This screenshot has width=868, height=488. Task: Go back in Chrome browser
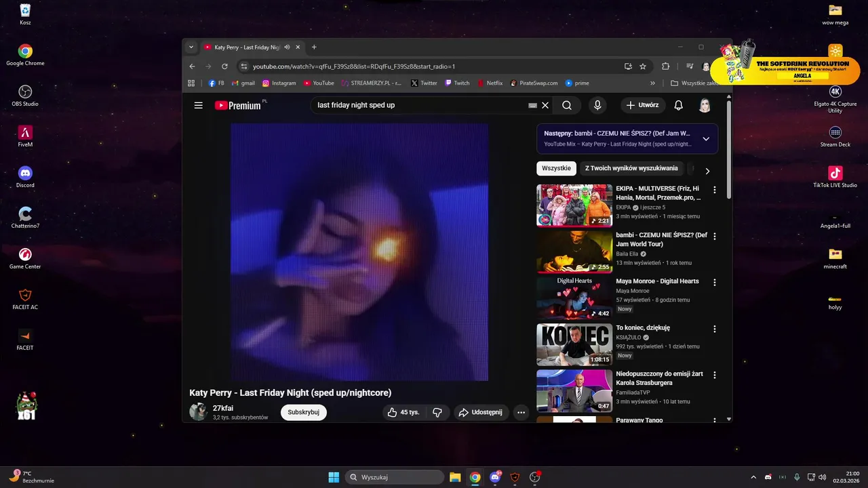point(192,66)
